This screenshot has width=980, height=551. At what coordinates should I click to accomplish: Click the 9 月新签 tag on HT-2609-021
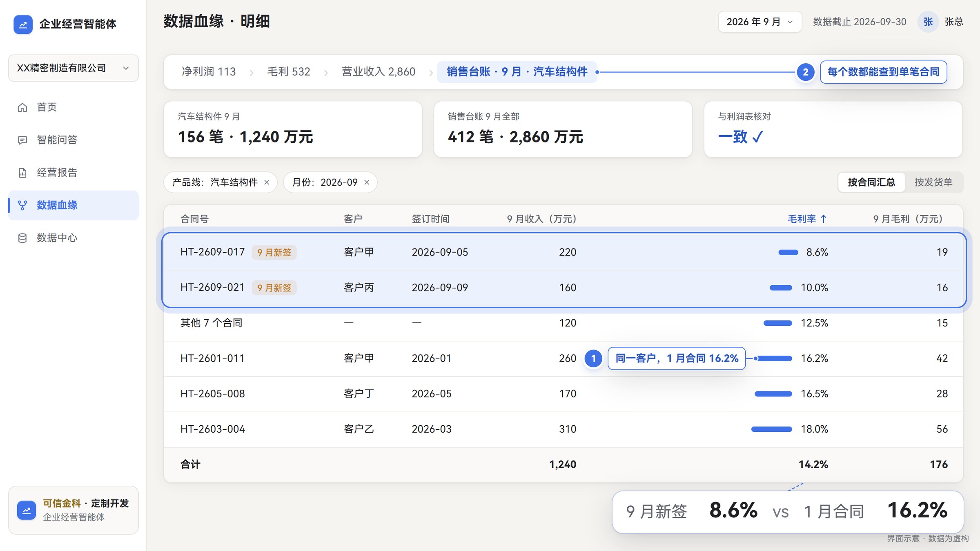tap(274, 288)
